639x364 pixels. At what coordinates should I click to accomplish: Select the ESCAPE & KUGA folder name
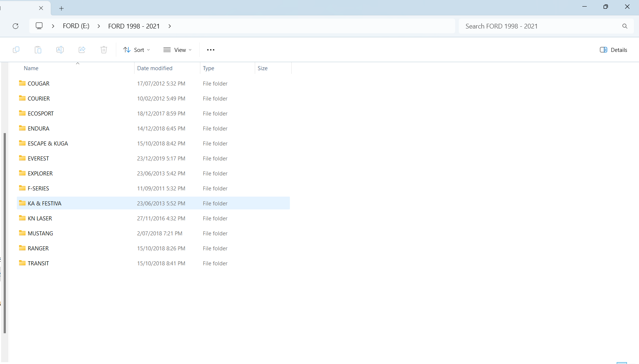(48, 143)
